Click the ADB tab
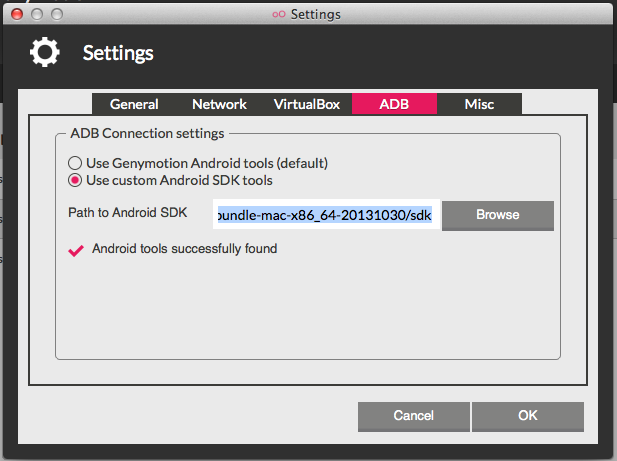 pos(394,104)
